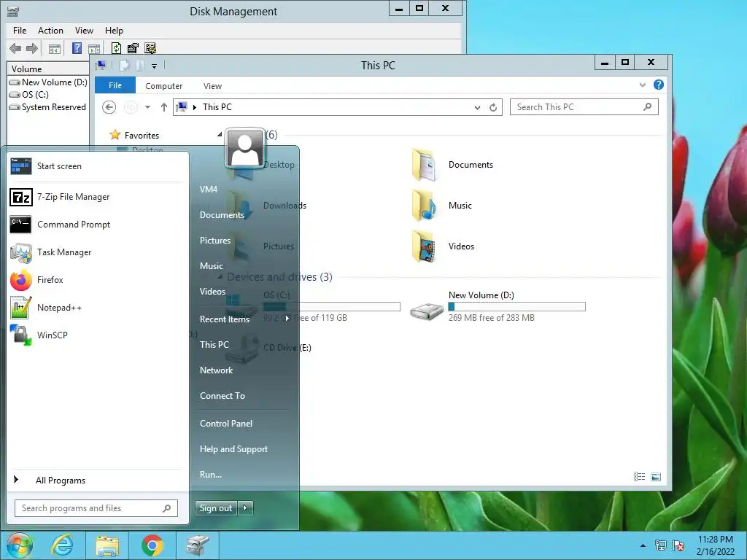Click Connect To in Start menu

pyautogui.click(x=222, y=396)
